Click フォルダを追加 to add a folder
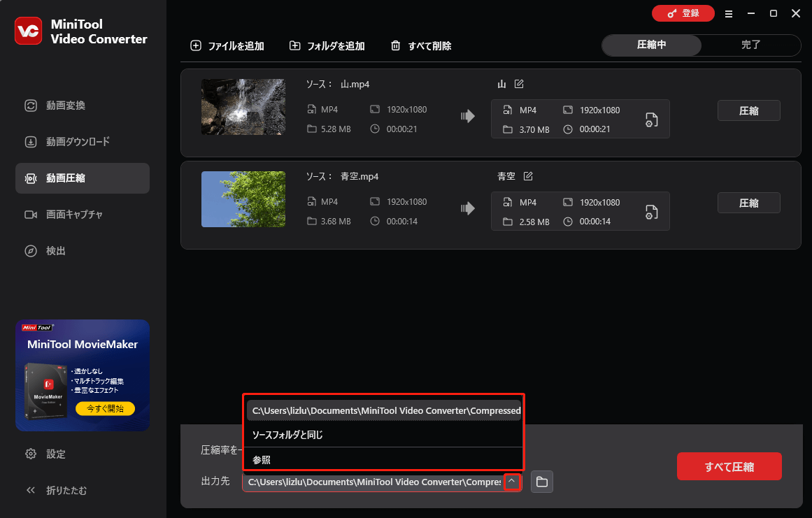 point(327,46)
